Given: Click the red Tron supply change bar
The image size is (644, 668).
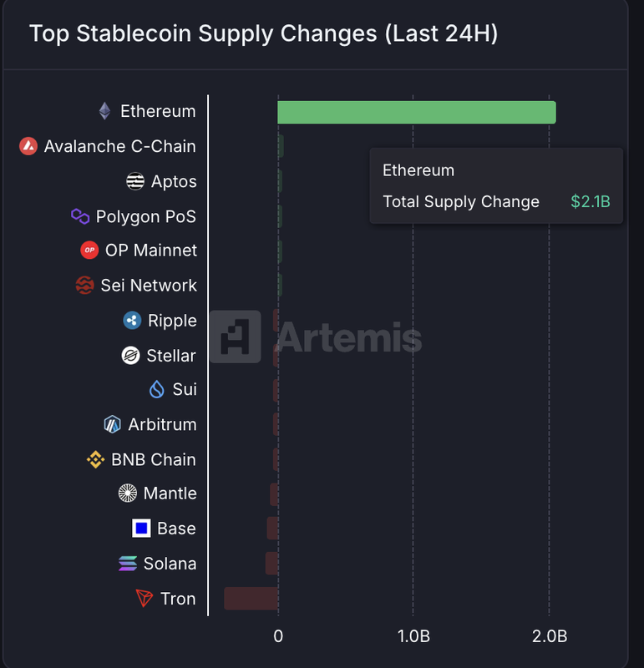Looking at the screenshot, I should pyautogui.click(x=251, y=598).
